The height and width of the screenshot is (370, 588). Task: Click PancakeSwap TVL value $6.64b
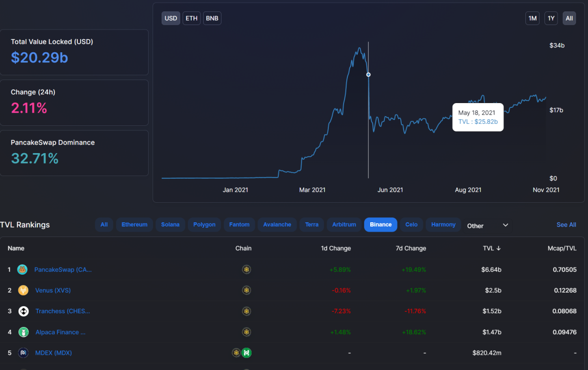click(x=491, y=269)
